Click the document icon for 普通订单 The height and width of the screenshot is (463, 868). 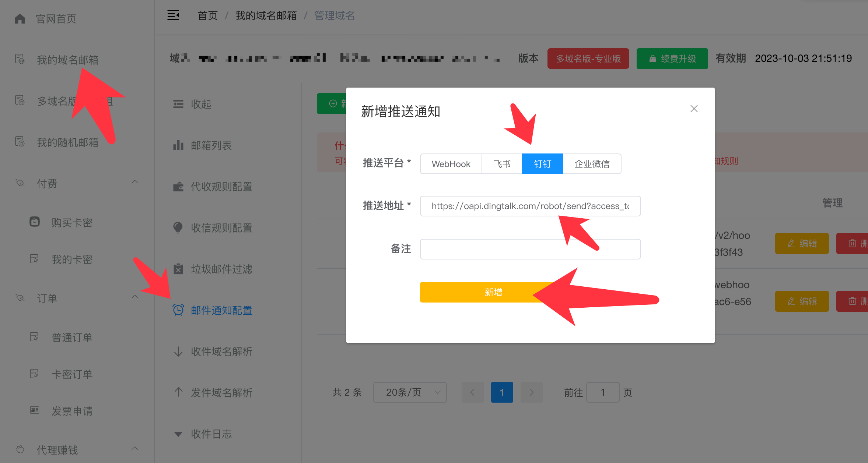(x=35, y=337)
